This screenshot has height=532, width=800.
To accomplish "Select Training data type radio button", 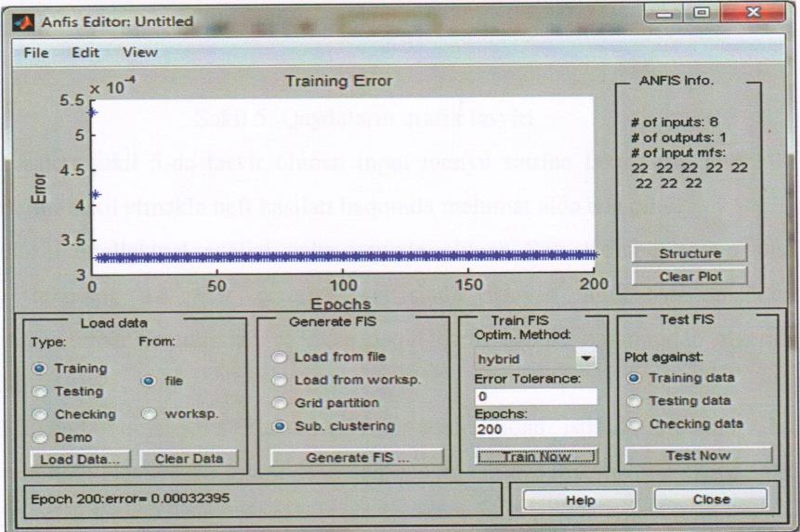I will pyautogui.click(x=39, y=369).
